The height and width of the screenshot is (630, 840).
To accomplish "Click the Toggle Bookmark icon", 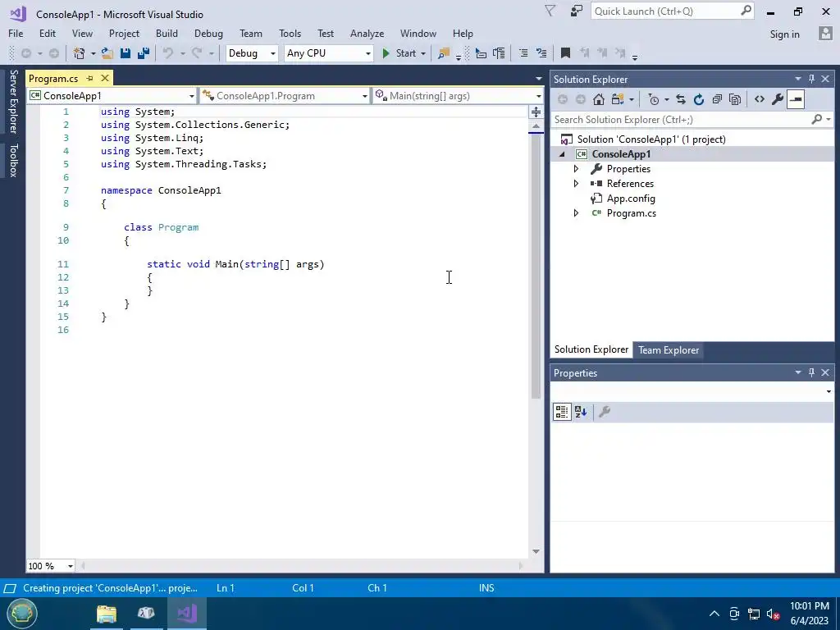I will [565, 53].
